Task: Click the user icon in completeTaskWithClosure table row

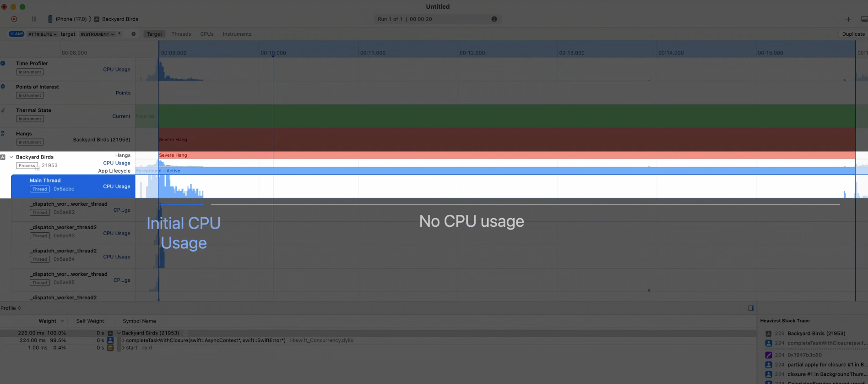Action: [110, 340]
